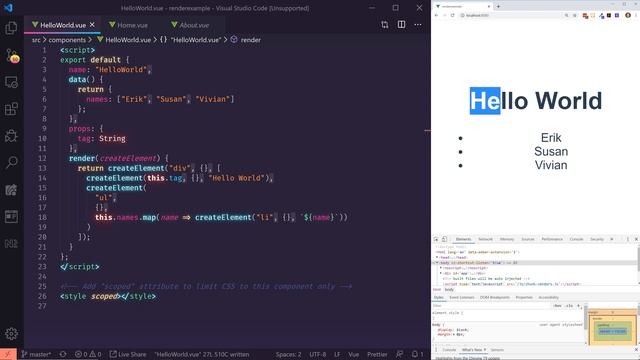The height and width of the screenshot is (360, 640).
Task: Select DevTools Security tab
Action: (x=597, y=239)
